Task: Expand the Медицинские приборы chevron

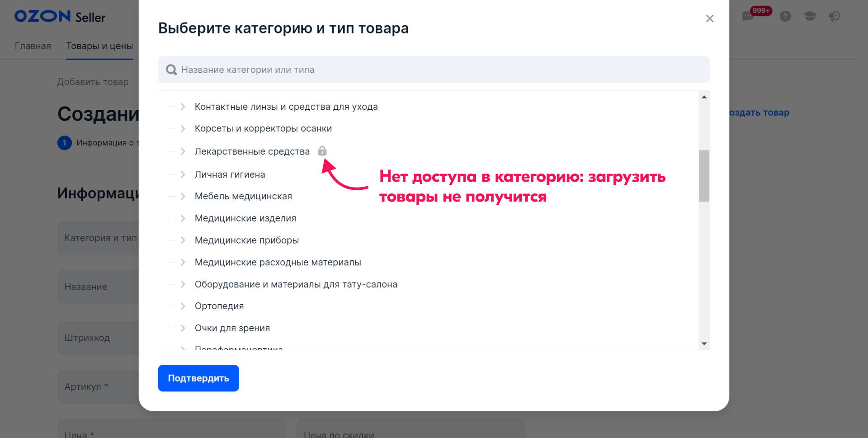Action: click(x=183, y=240)
